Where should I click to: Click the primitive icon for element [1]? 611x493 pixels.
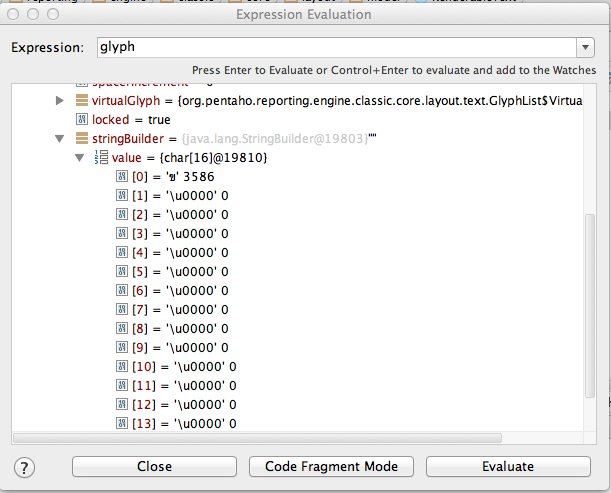click(x=122, y=195)
